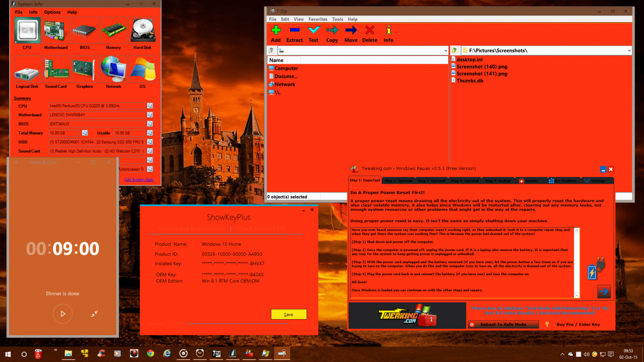Image resolution: width=644 pixels, height=362 pixels.
Task: Switch to the Step 5: Backup tab
Action: (x=498, y=181)
